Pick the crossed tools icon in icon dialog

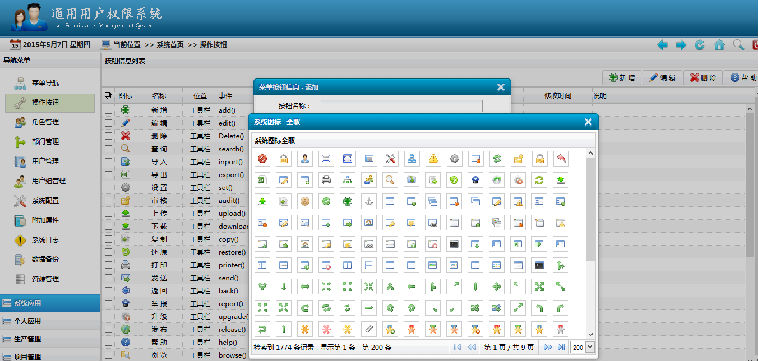(391, 158)
